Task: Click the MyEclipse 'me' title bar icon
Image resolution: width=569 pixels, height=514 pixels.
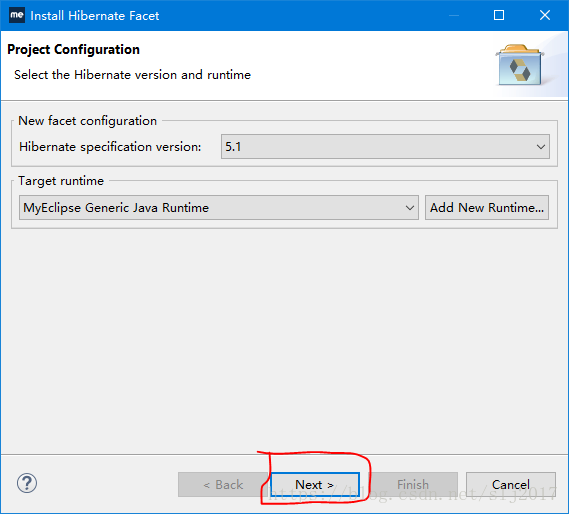Action: coord(17,15)
